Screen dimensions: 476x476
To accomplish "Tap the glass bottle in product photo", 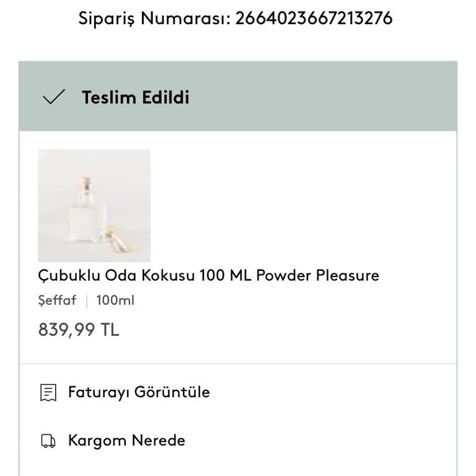I will coord(87,219).
